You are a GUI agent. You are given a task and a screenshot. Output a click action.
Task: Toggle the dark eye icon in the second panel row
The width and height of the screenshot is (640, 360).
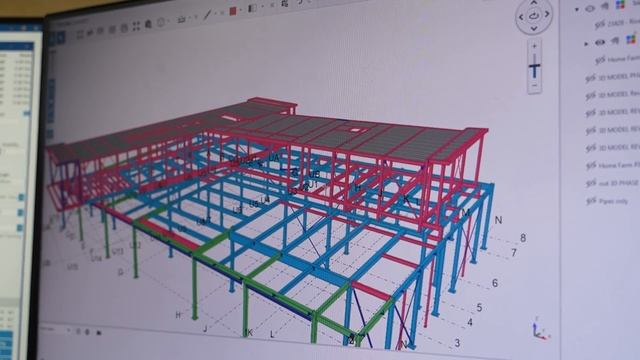600,42
